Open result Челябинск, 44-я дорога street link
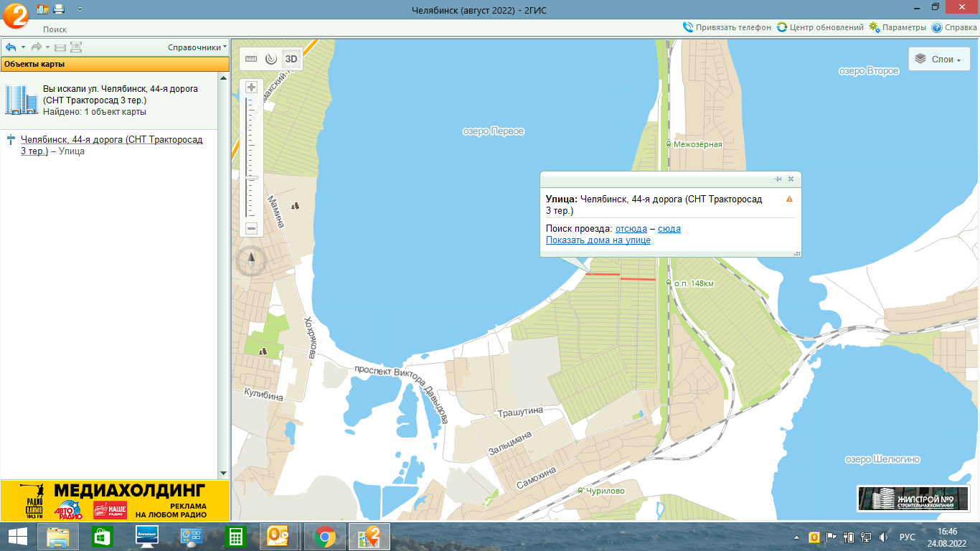Screen dimensions: 980x551 (x=111, y=145)
